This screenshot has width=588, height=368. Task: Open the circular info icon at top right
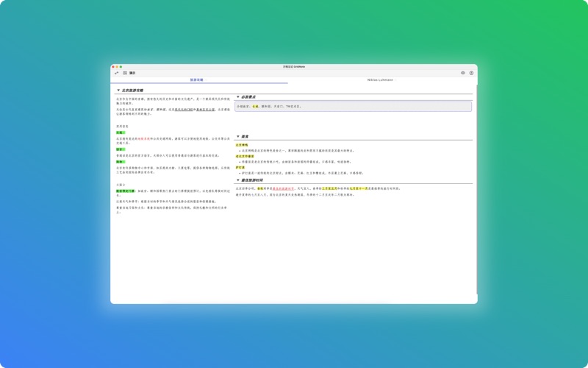pos(471,73)
